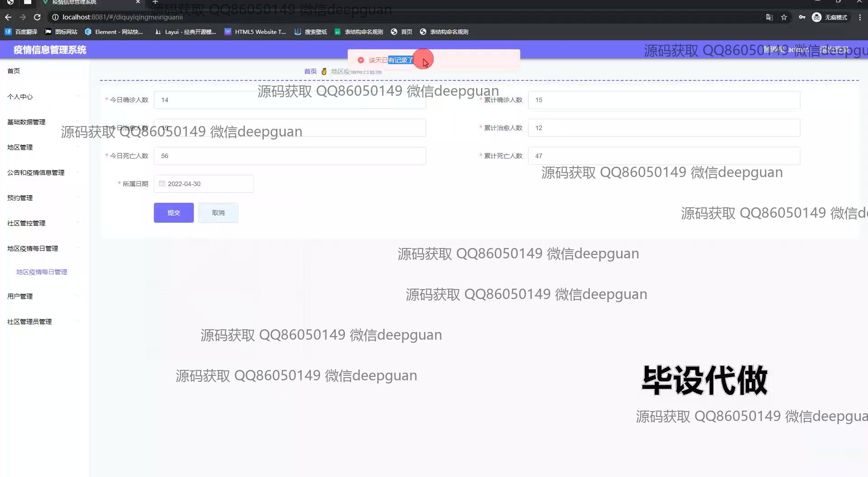This screenshot has height=477, width=868.
Task: Click the 今日治愈人数 input field
Action: pyautogui.click(x=290, y=128)
